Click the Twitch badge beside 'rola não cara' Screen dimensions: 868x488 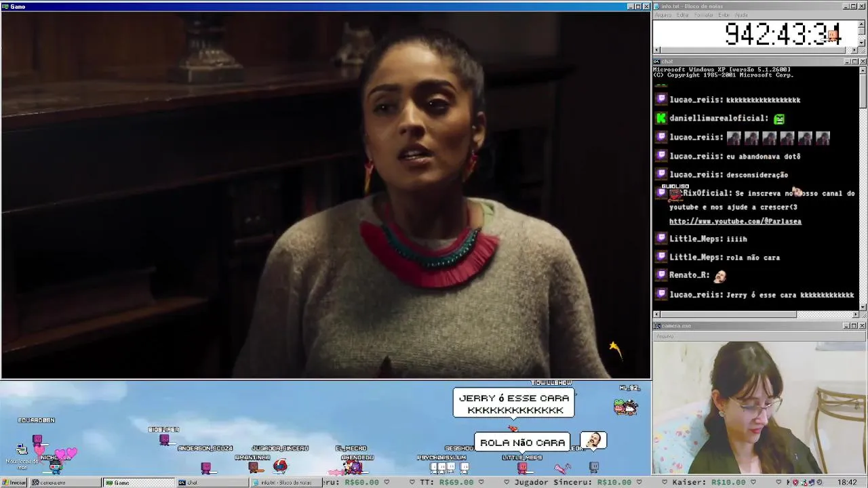click(661, 257)
